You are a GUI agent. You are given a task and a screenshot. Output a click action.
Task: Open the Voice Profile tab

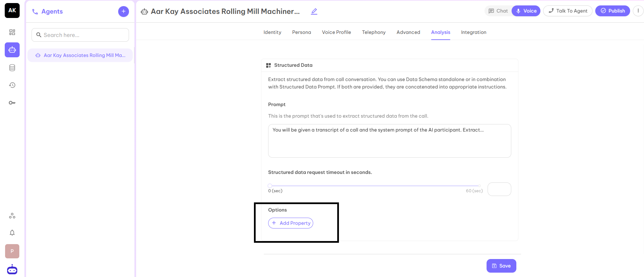(x=337, y=32)
